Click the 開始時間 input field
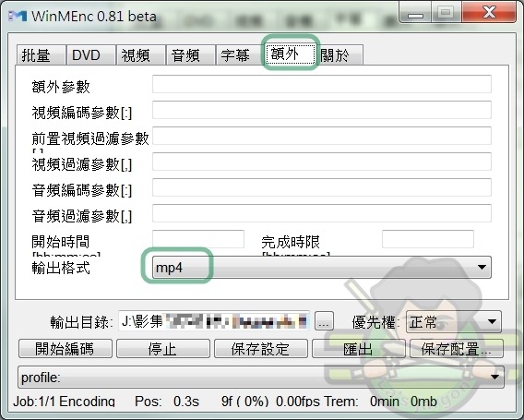524x420 pixels. pyautogui.click(x=198, y=239)
